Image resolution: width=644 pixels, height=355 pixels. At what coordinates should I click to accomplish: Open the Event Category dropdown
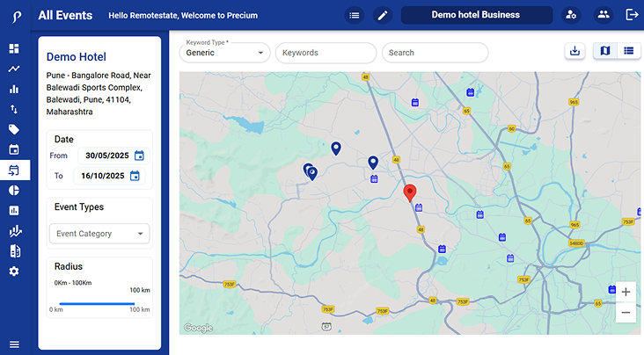[x=99, y=234]
